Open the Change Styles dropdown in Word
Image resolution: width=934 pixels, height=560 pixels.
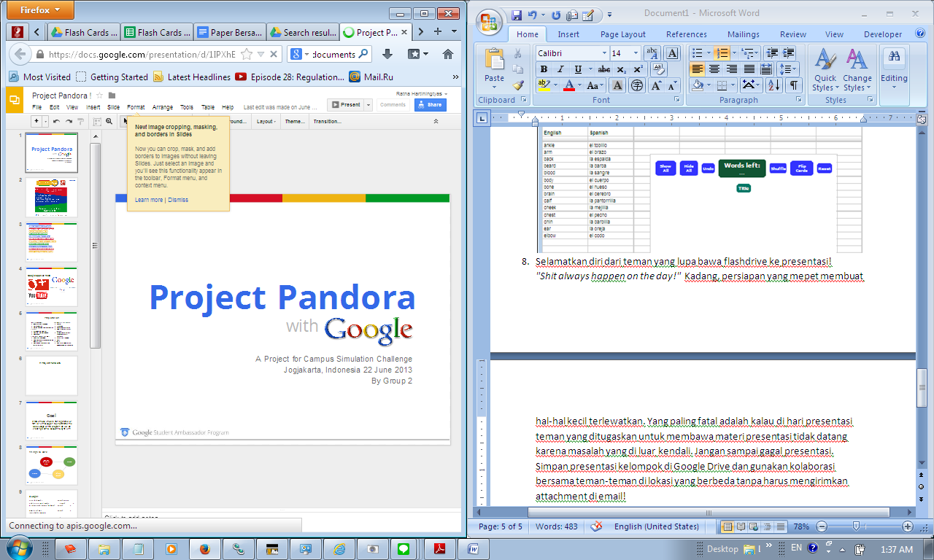coord(857,71)
